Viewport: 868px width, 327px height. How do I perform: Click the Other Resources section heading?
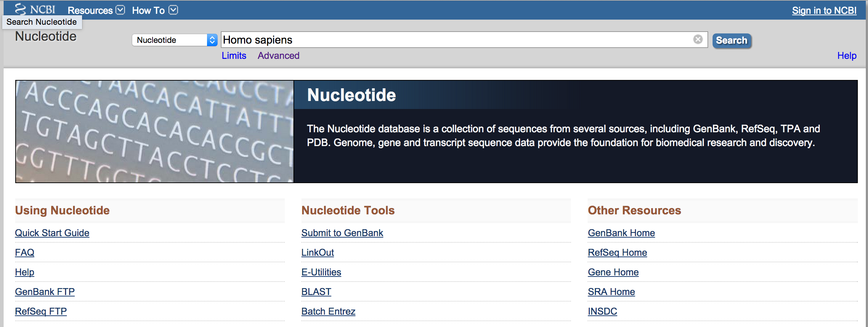pos(634,210)
